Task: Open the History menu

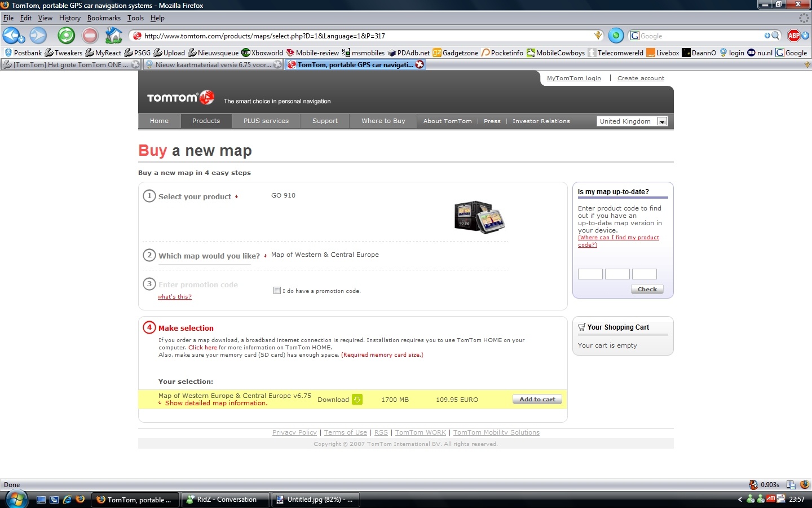Action: coord(70,18)
